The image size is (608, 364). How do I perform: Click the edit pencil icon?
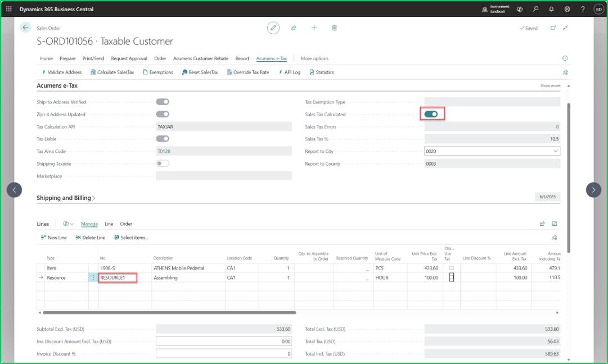(273, 28)
